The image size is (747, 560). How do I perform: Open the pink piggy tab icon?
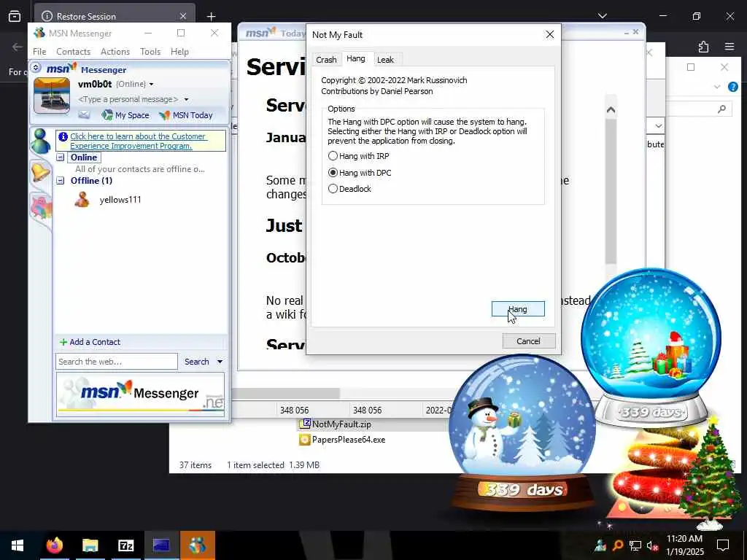coord(42,207)
